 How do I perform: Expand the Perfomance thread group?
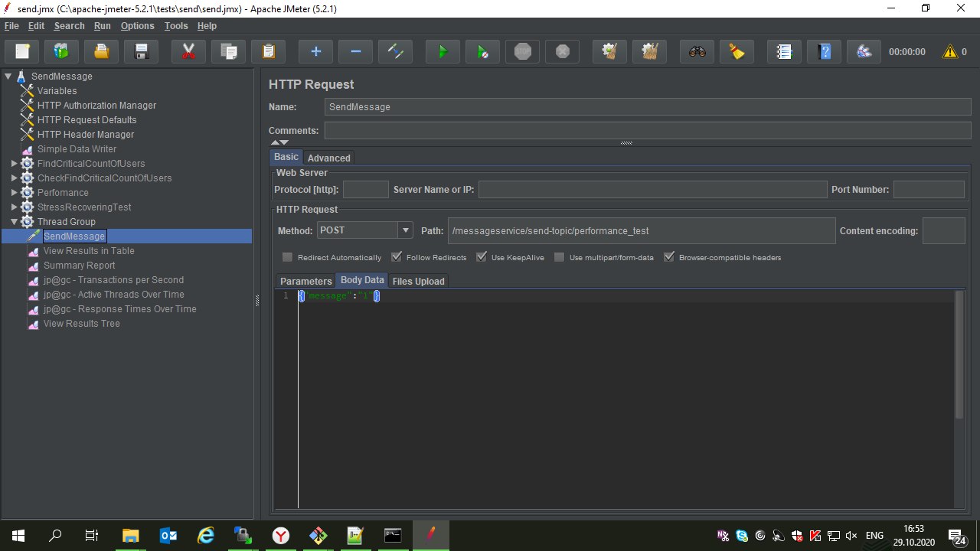[14, 193]
